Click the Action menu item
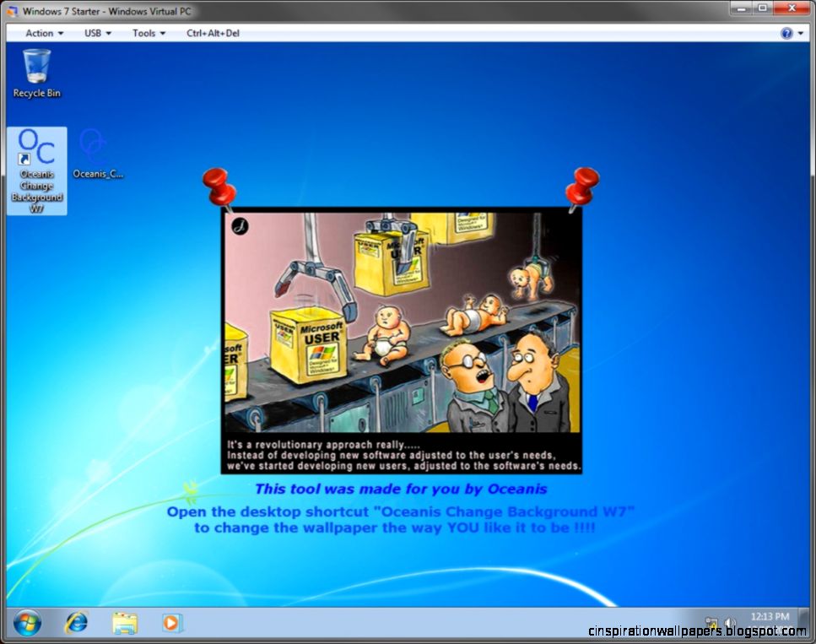 tap(40, 32)
